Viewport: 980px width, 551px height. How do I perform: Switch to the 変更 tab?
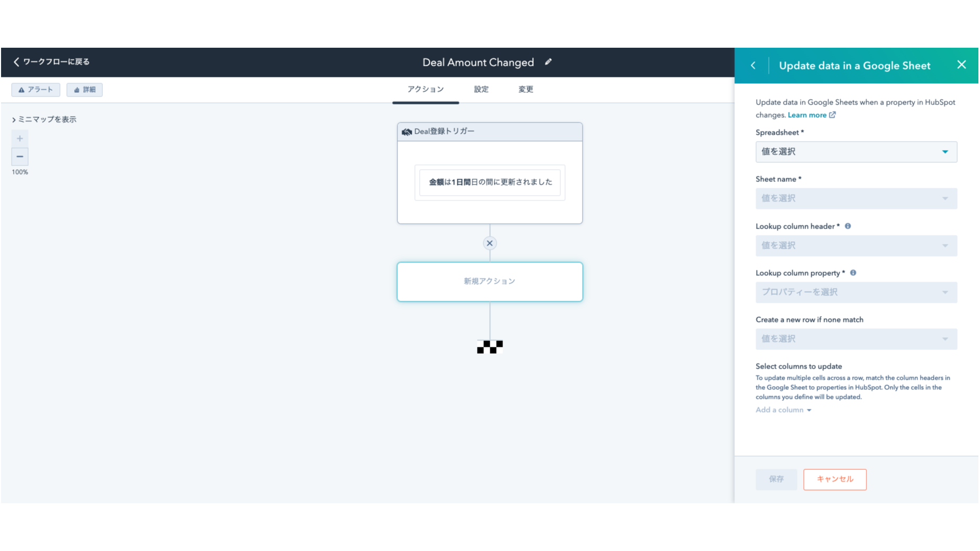(x=526, y=89)
